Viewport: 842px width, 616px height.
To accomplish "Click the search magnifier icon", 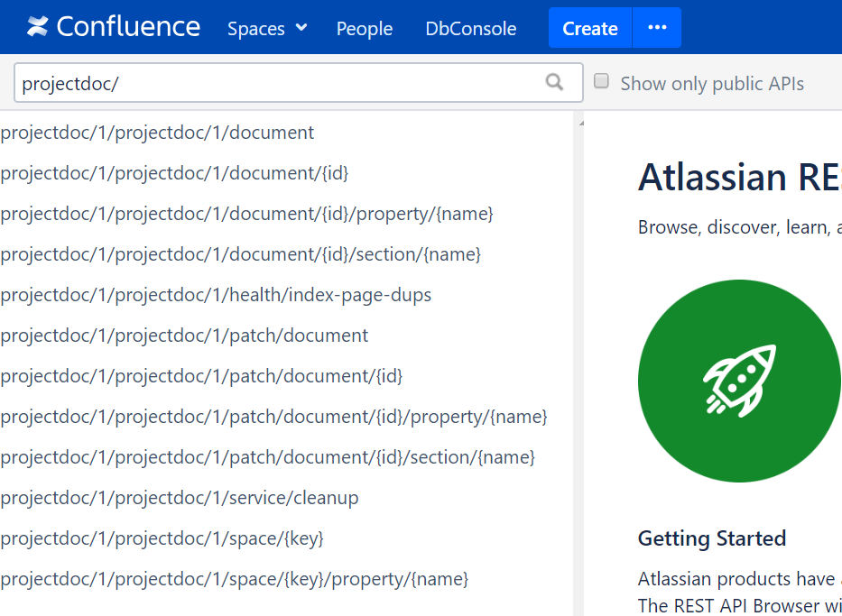I will coord(555,82).
